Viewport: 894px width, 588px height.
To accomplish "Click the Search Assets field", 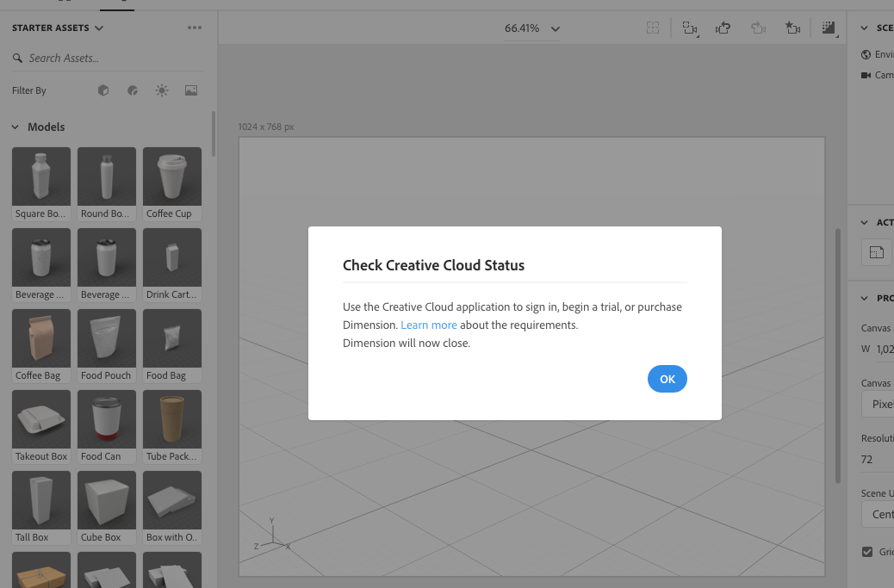I will [103, 58].
